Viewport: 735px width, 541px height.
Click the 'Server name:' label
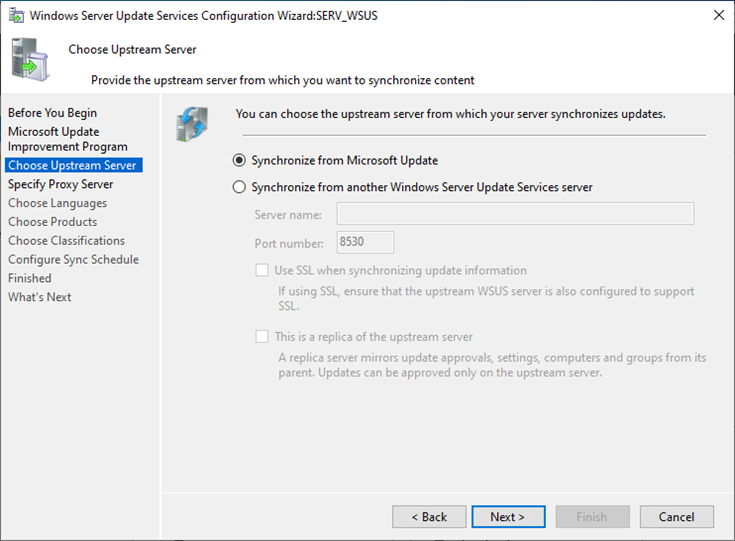288,215
